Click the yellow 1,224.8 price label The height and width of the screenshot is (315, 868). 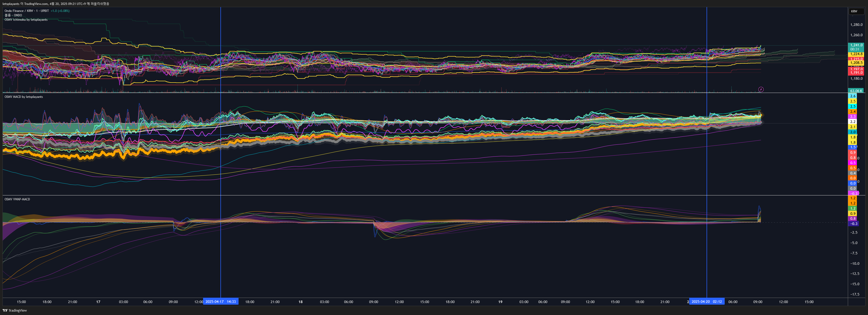click(856, 54)
